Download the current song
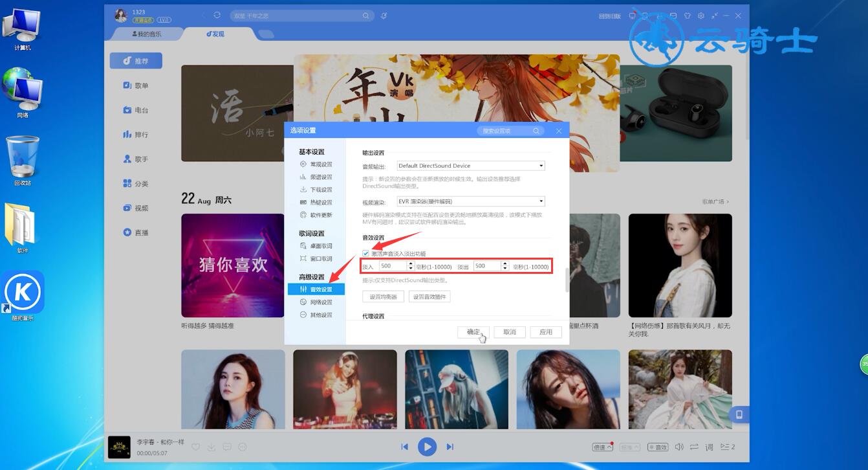868x470 pixels. (x=211, y=447)
